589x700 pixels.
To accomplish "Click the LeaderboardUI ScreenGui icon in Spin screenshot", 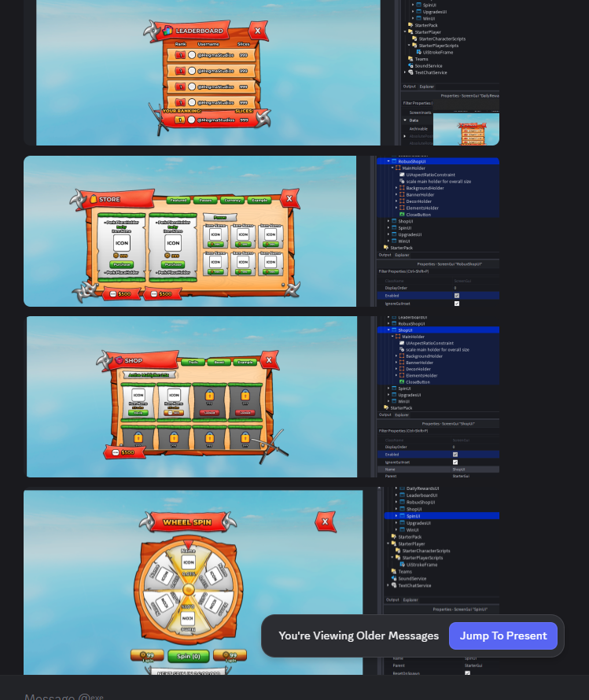I will [x=402, y=495].
